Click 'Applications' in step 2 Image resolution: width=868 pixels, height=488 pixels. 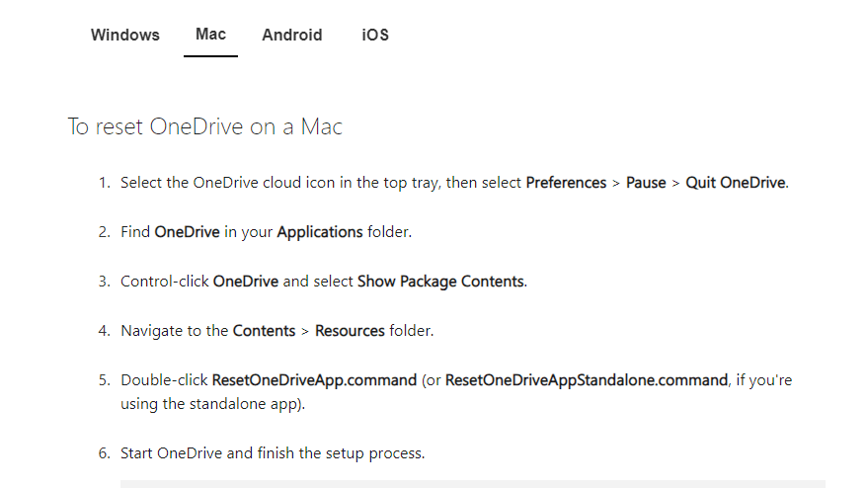pos(320,232)
